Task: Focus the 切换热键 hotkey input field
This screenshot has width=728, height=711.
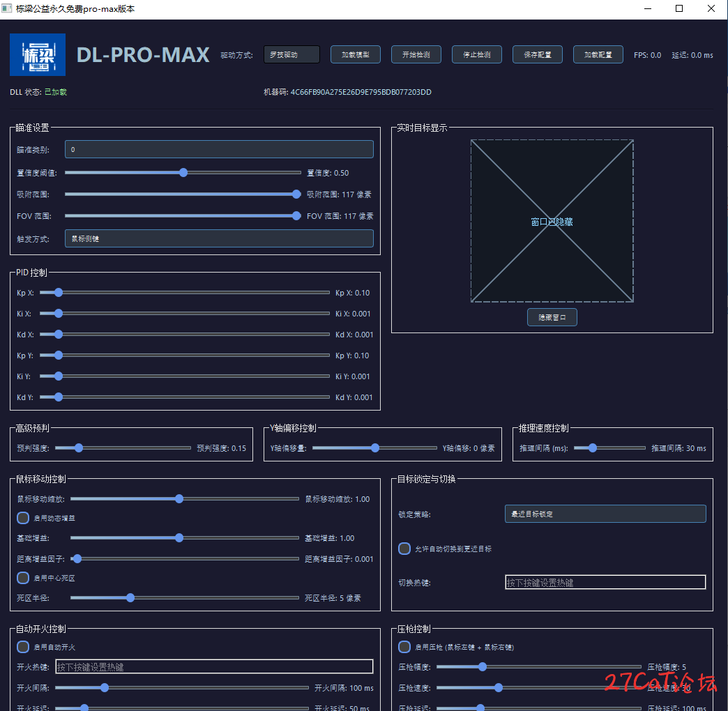Action: pyautogui.click(x=605, y=582)
